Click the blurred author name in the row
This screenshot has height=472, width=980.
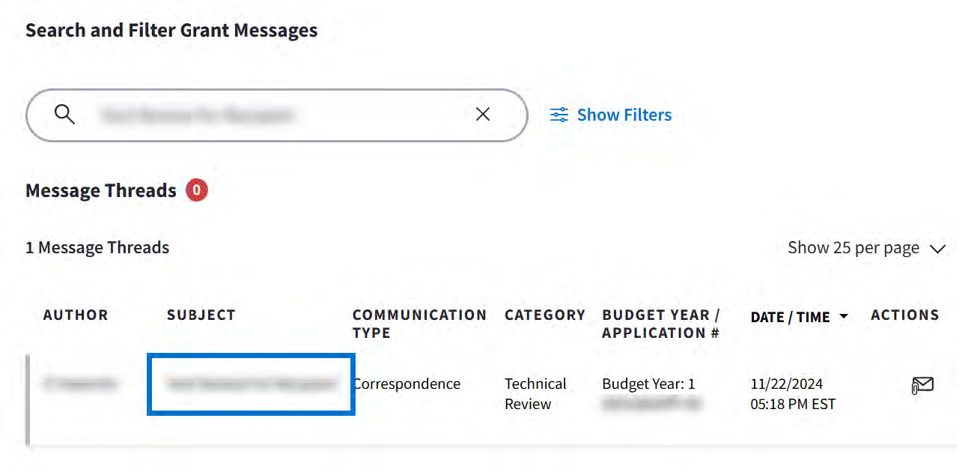79,384
